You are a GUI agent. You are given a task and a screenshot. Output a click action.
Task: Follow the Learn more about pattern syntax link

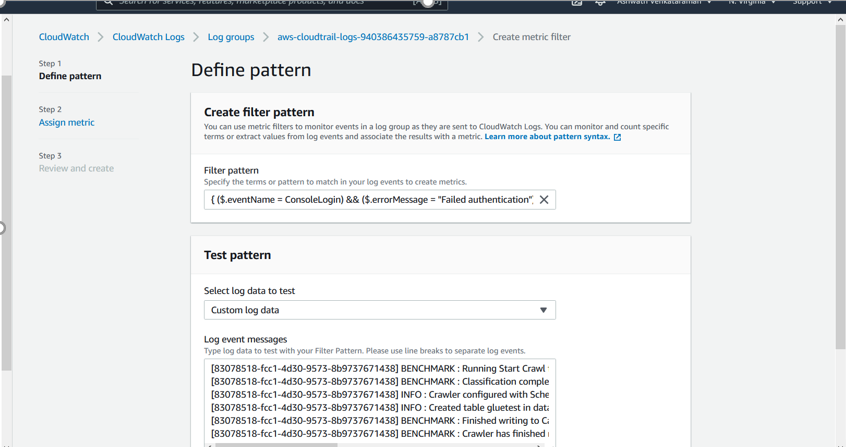546,137
